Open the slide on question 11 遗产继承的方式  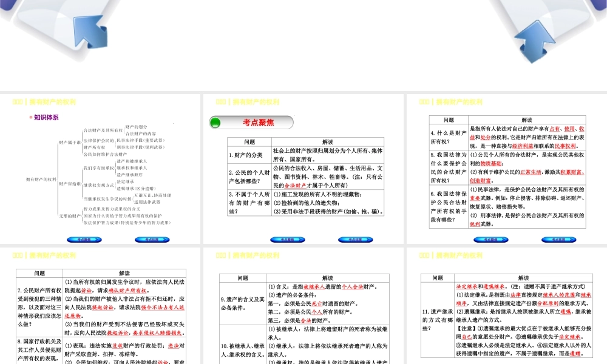pyautogui.click(x=507, y=306)
